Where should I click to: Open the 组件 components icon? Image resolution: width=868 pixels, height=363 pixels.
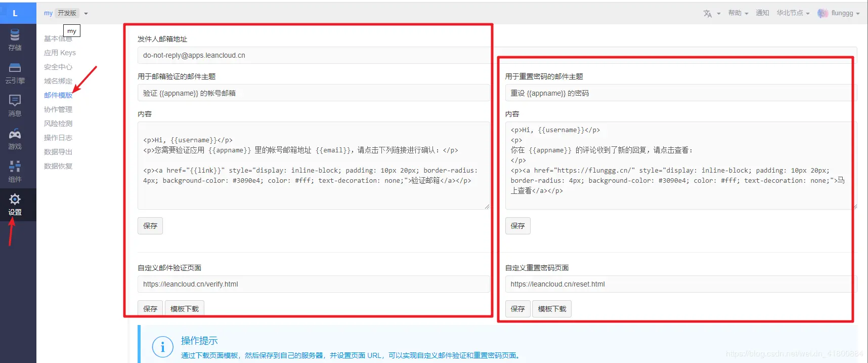pos(15,166)
